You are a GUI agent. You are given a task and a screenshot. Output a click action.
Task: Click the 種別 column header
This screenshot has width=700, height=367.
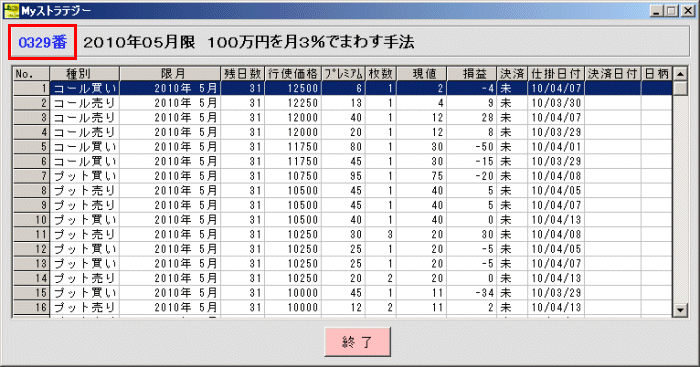pos(85,74)
